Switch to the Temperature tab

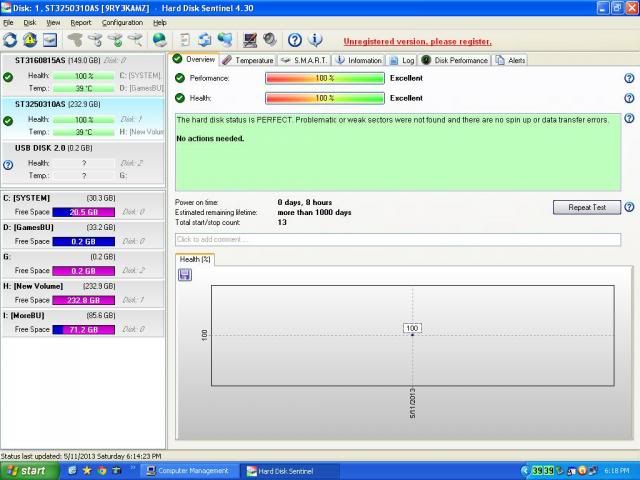click(x=248, y=60)
